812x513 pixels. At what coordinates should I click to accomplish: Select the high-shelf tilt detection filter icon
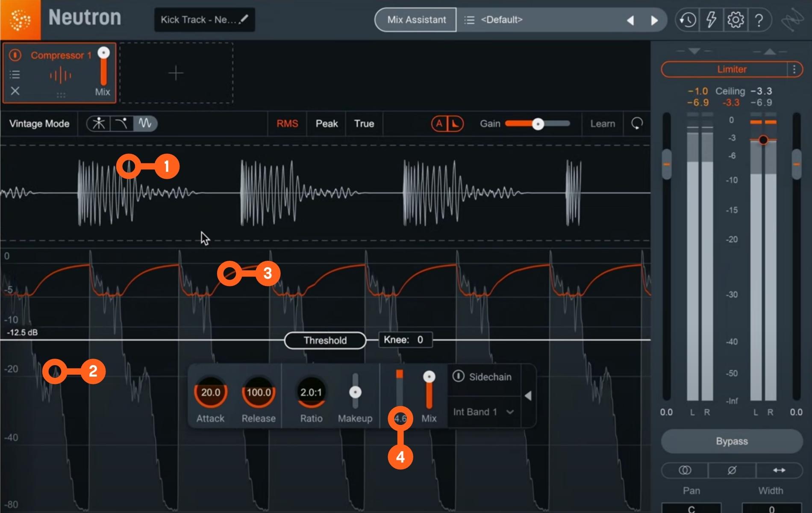click(122, 124)
